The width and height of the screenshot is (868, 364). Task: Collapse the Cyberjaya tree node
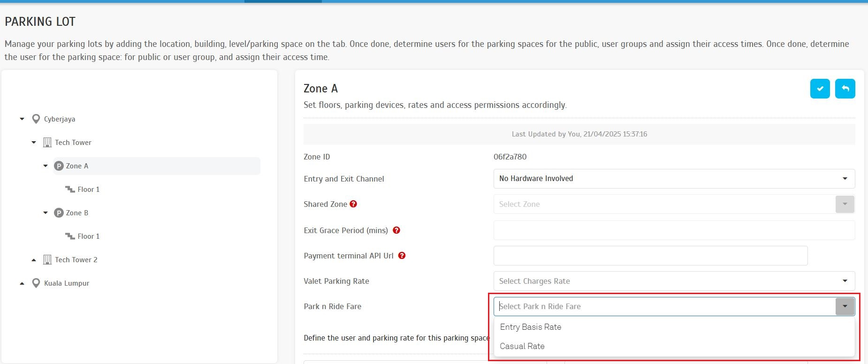(22, 119)
